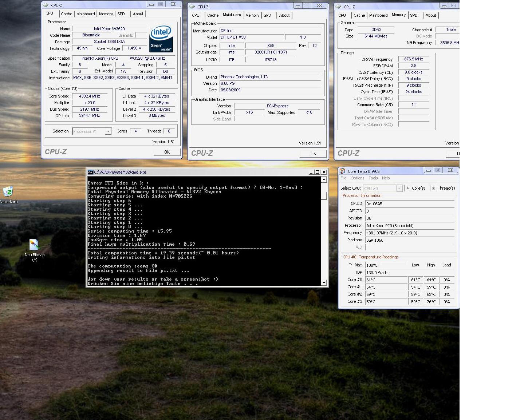The image size is (532, 420).
Task: Click the cmd.exe title bar icon
Action: 90,172
